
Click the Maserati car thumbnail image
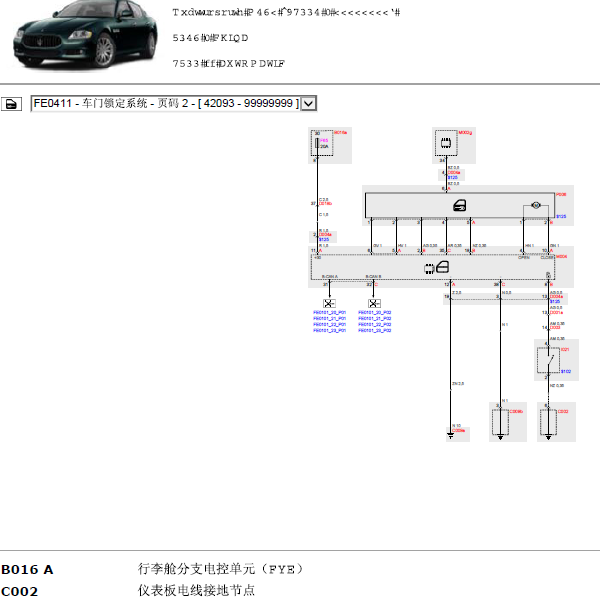[x=85, y=35]
